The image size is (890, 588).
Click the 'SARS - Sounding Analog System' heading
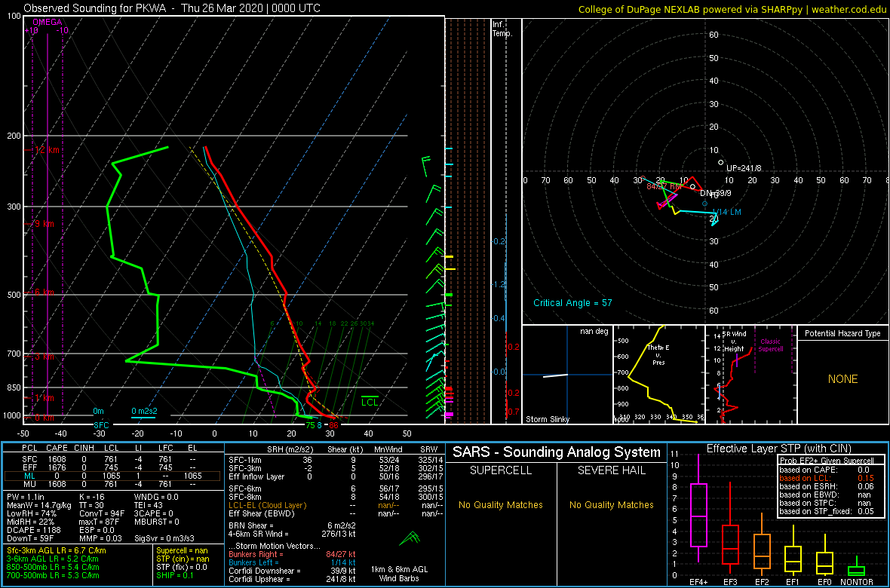[557, 452]
